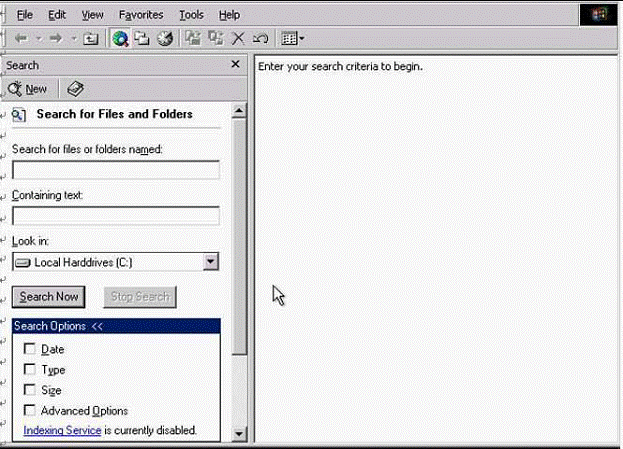Go up one folder level

coord(91,39)
